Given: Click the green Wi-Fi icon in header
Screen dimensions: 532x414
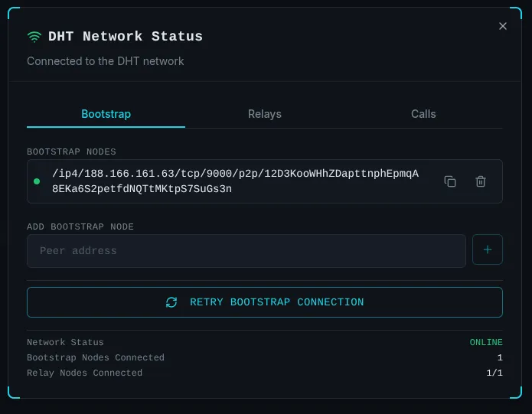Looking at the screenshot, I should [x=34, y=37].
